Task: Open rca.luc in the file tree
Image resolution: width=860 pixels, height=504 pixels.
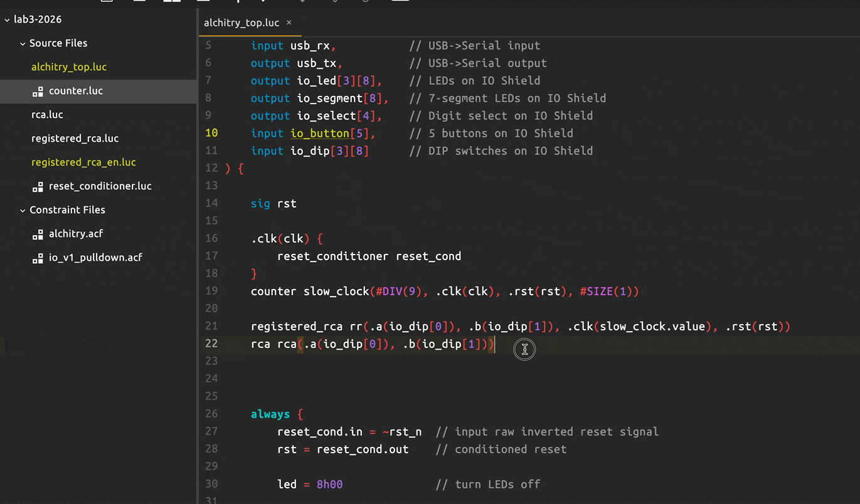Action: (x=47, y=115)
